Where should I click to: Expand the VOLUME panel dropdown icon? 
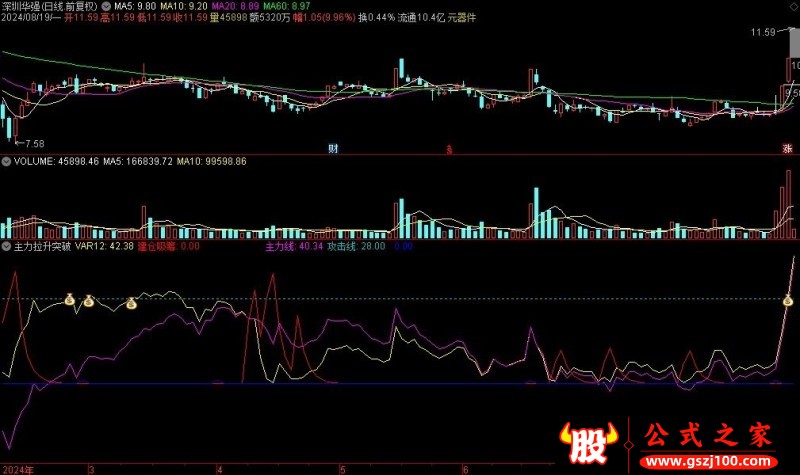(x=6, y=162)
